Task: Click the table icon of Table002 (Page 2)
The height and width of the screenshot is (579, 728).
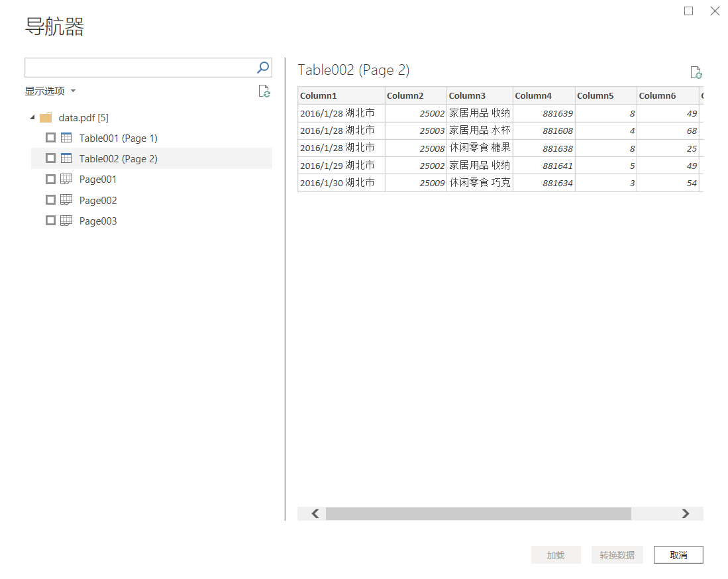Action: point(66,158)
